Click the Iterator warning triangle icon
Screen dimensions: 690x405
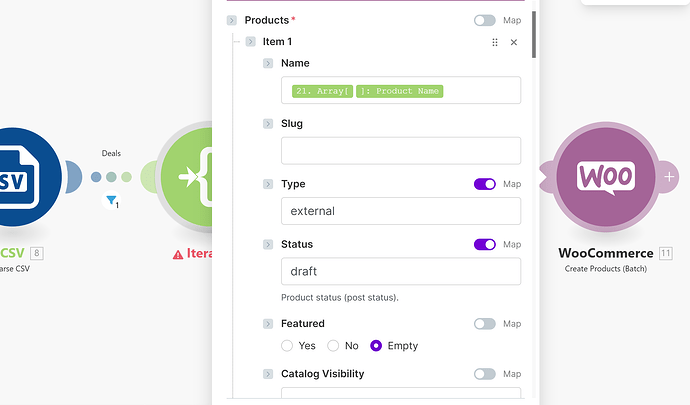click(x=179, y=254)
